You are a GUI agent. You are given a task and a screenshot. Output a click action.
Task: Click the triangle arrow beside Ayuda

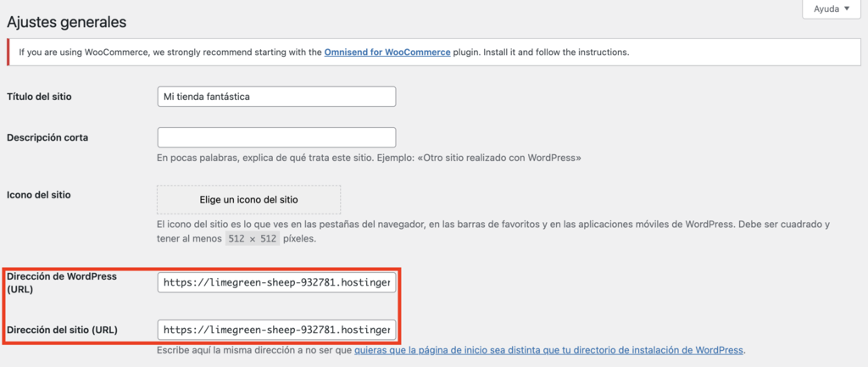tap(847, 9)
